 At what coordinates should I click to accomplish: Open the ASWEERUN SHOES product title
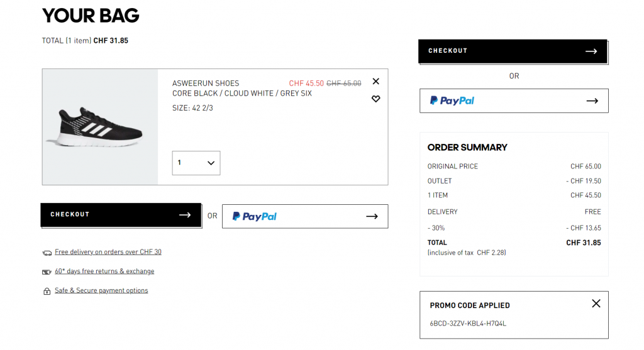coord(206,83)
